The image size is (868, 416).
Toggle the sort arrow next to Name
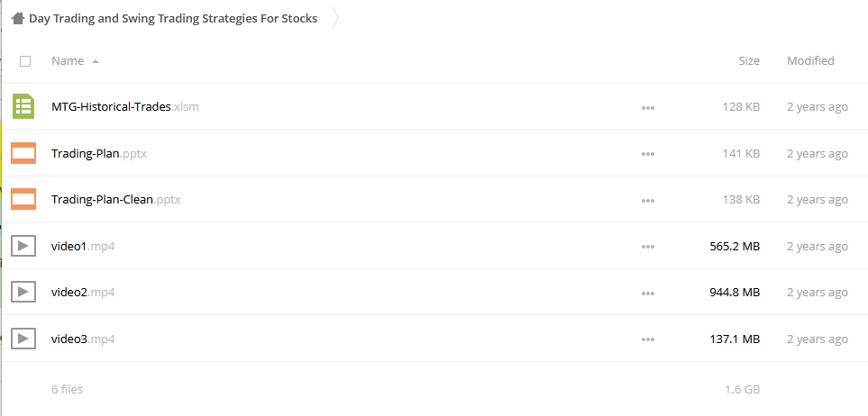pyautogui.click(x=96, y=61)
